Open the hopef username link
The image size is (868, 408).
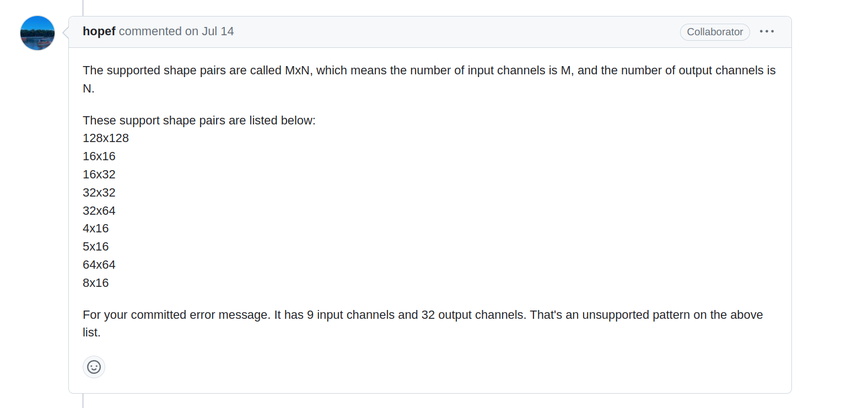[99, 31]
